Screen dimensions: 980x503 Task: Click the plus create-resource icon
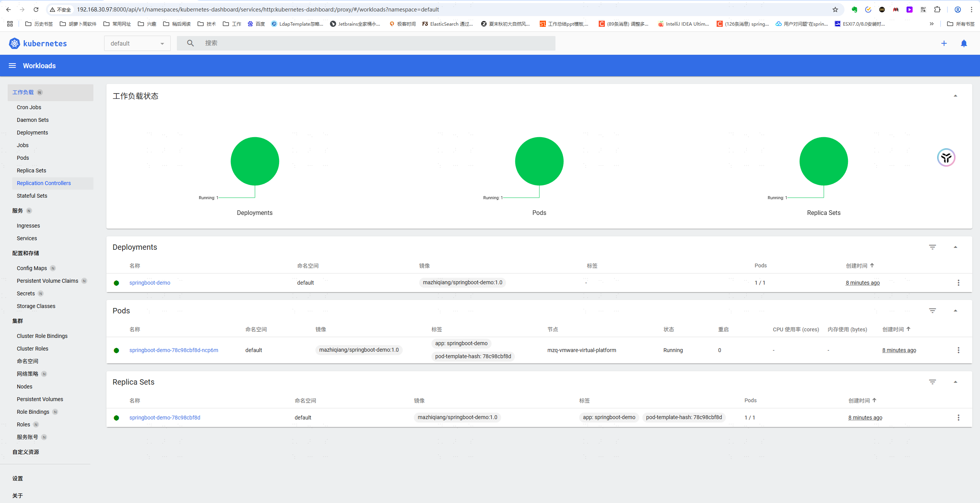coord(944,43)
